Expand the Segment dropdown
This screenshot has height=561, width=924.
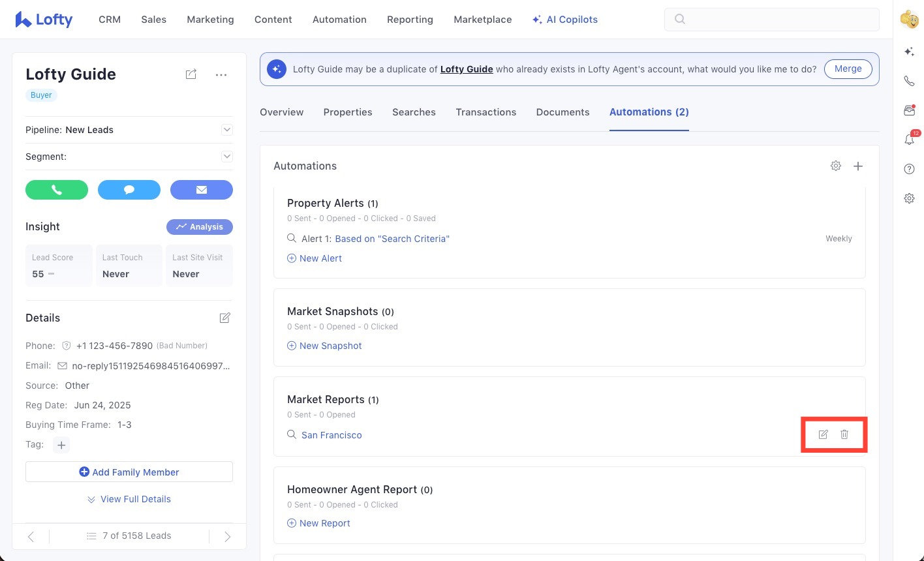coord(226,157)
